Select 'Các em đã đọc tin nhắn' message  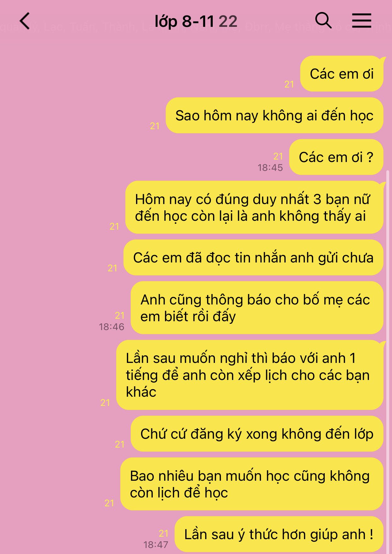(253, 258)
